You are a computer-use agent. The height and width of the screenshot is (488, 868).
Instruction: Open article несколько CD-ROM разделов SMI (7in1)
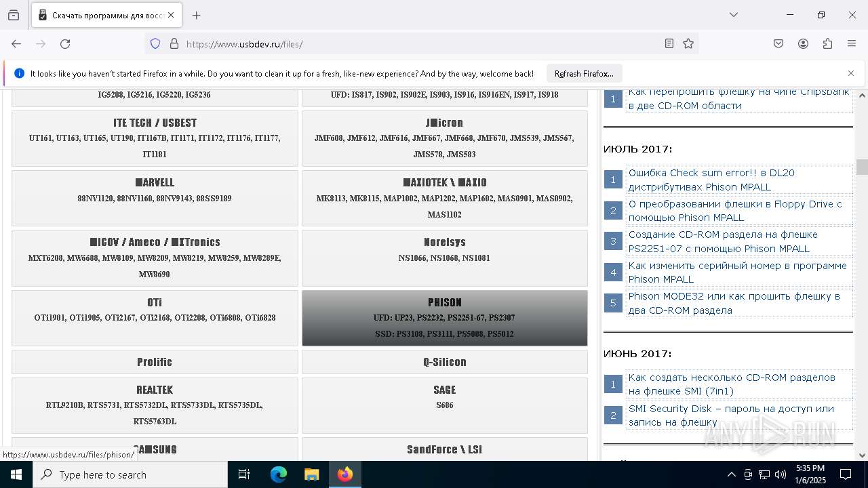[x=732, y=384]
